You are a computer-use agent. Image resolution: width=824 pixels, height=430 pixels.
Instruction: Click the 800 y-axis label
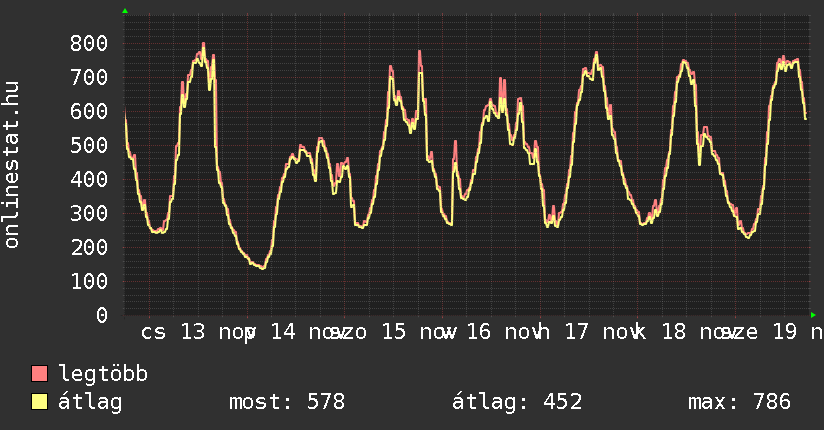pyautogui.click(x=90, y=43)
